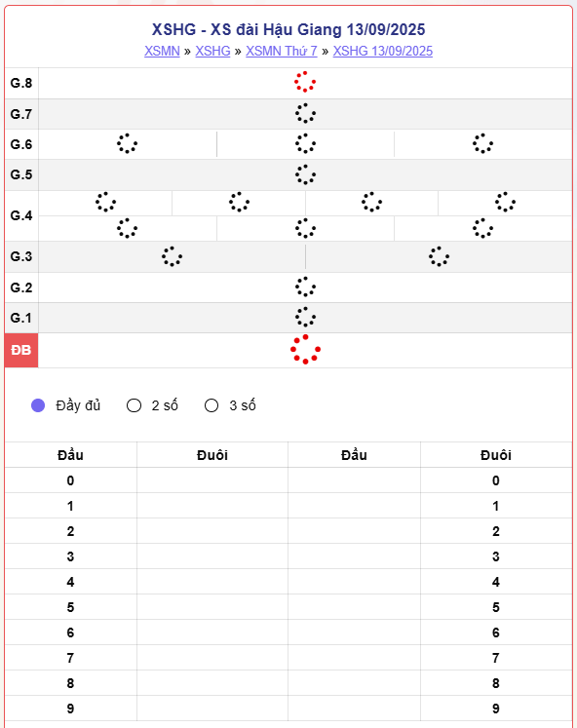Click the page title XSHG Hậu Giang
The width and height of the screenshot is (577, 728).
[288, 29]
